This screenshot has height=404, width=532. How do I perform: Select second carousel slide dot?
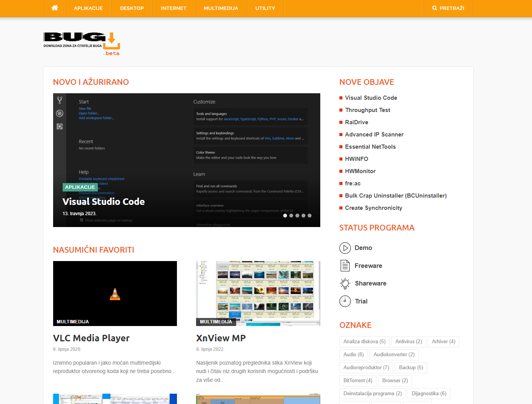click(x=291, y=216)
